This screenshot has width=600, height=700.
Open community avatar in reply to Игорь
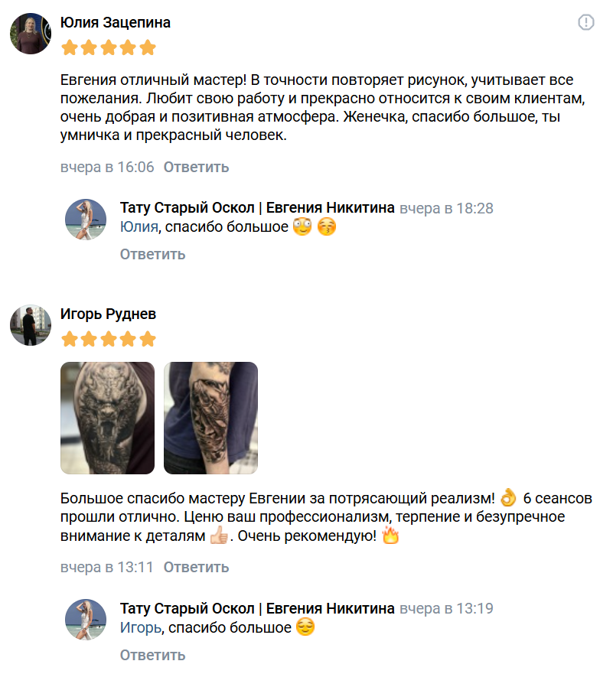[x=86, y=620]
